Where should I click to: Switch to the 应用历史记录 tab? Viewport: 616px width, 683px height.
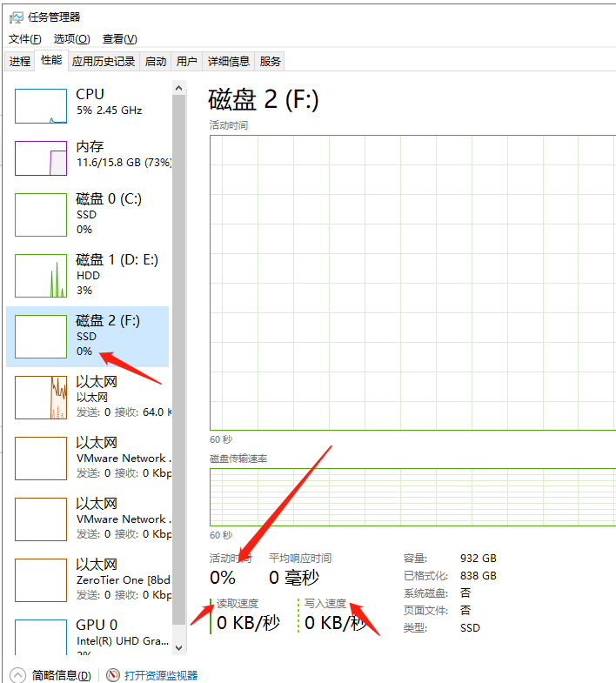click(x=104, y=61)
